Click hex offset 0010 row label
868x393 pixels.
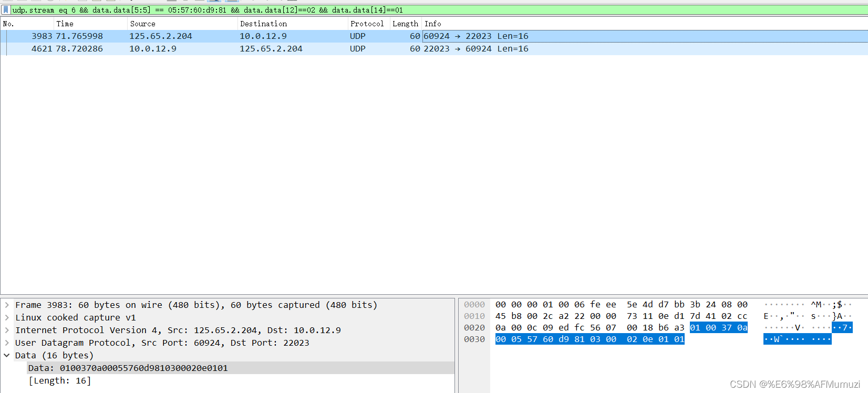point(474,316)
